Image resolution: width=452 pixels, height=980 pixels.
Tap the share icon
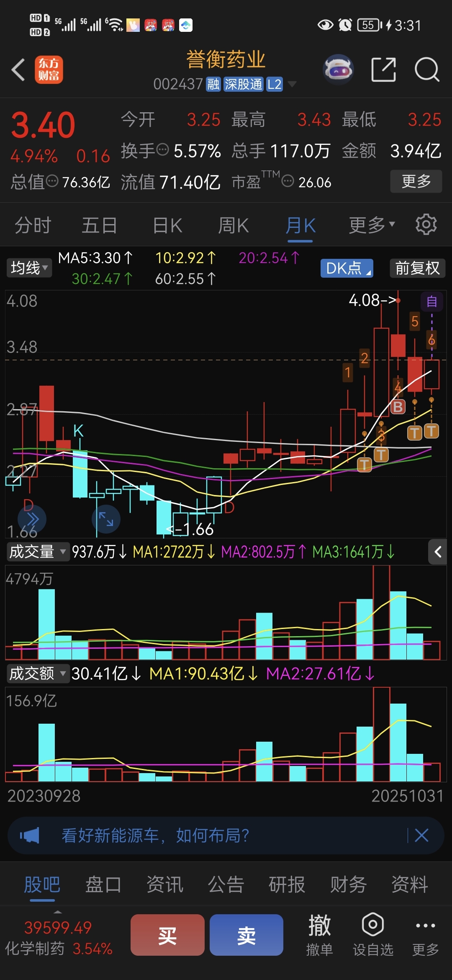383,70
